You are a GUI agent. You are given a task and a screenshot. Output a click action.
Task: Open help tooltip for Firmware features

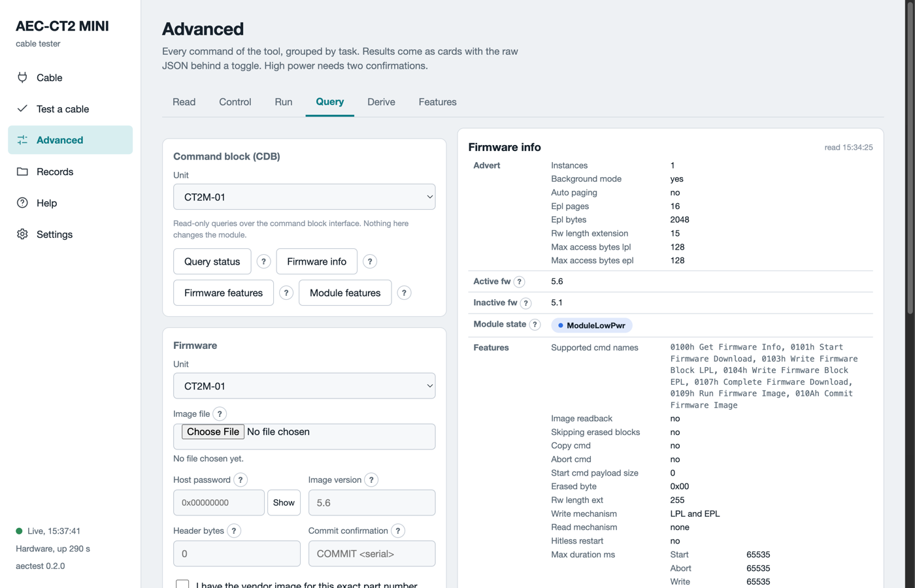click(286, 293)
